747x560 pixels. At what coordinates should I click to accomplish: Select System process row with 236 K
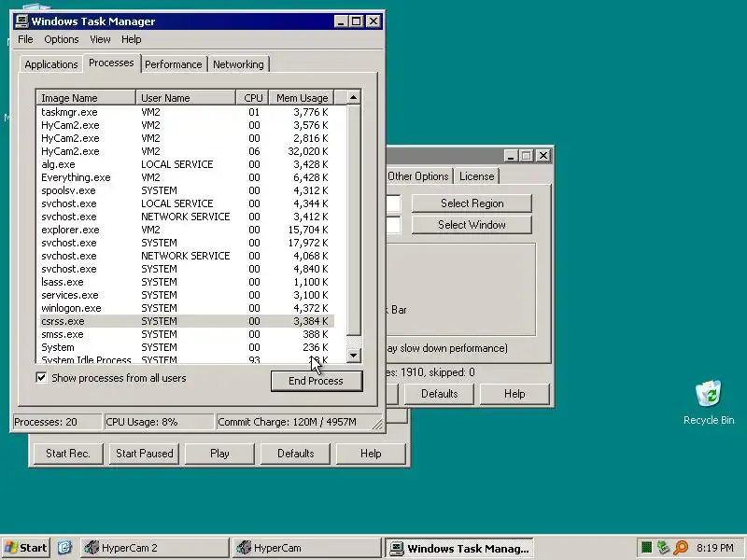[186, 347]
